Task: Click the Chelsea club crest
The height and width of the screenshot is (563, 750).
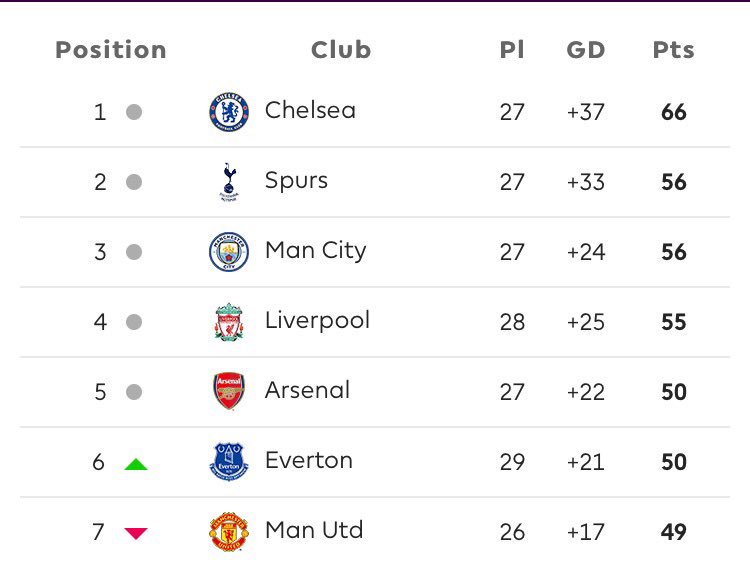Action: click(x=229, y=112)
